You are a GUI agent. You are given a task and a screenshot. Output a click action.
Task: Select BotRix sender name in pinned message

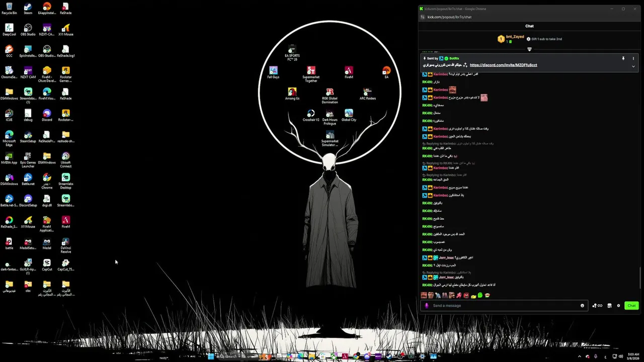click(x=454, y=58)
